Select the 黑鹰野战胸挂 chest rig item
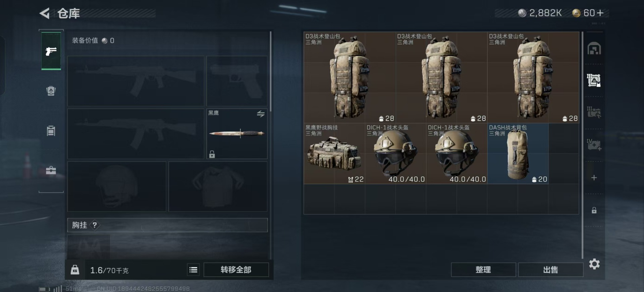Viewport: 644px width, 292px height. pyautogui.click(x=334, y=153)
